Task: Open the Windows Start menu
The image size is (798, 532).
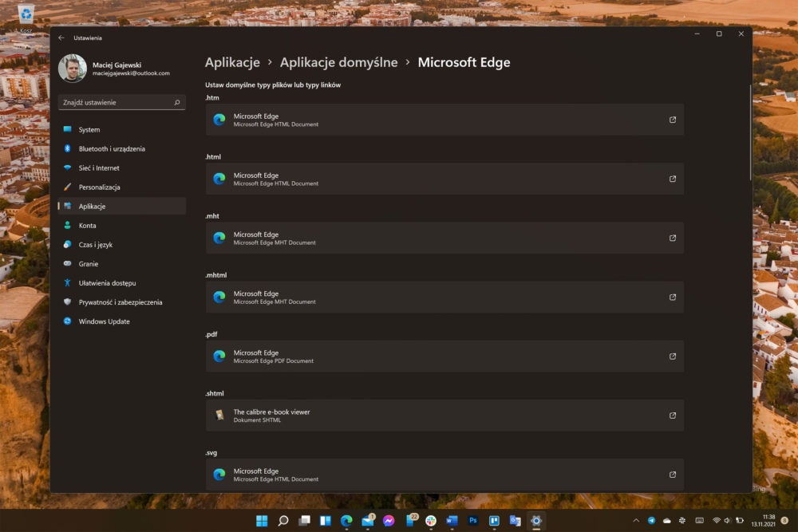Action: [262, 520]
